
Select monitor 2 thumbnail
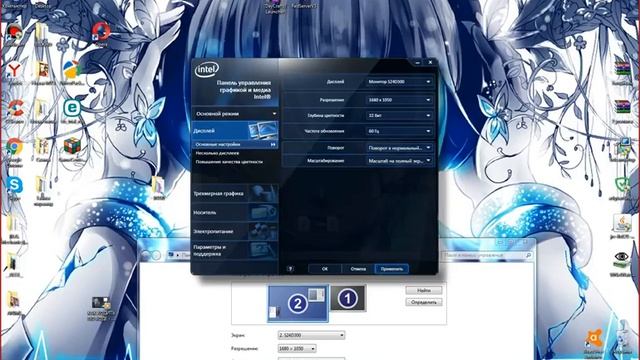298,304
